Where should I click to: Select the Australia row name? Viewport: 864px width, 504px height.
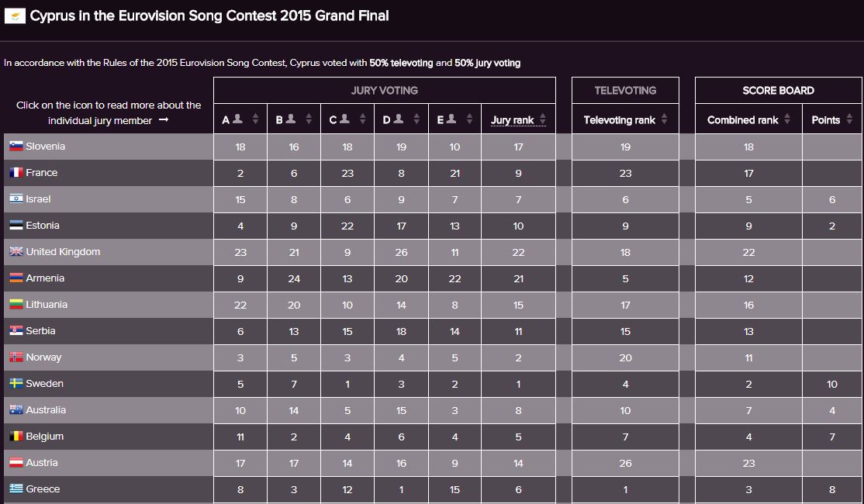pos(46,410)
